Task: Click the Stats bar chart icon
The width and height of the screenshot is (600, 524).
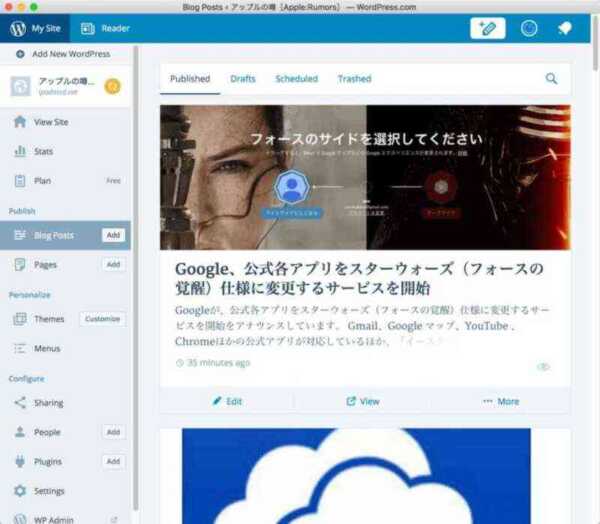Action: [20, 151]
